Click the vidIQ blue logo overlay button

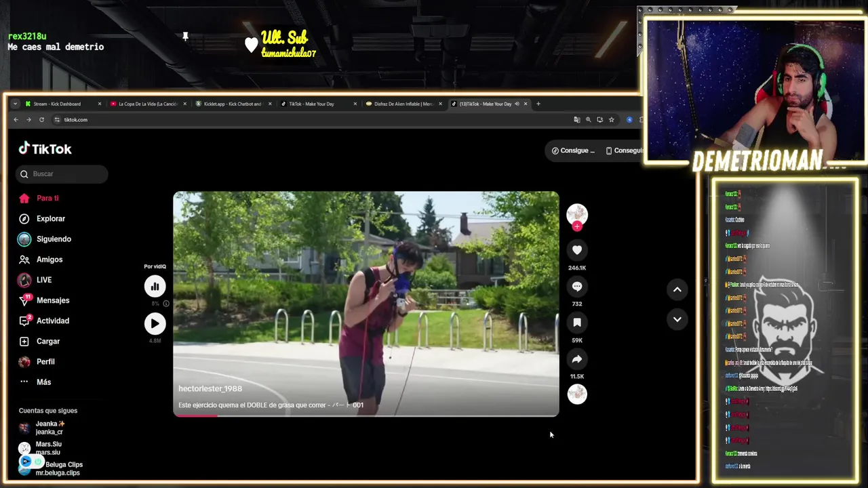click(25, 462)
